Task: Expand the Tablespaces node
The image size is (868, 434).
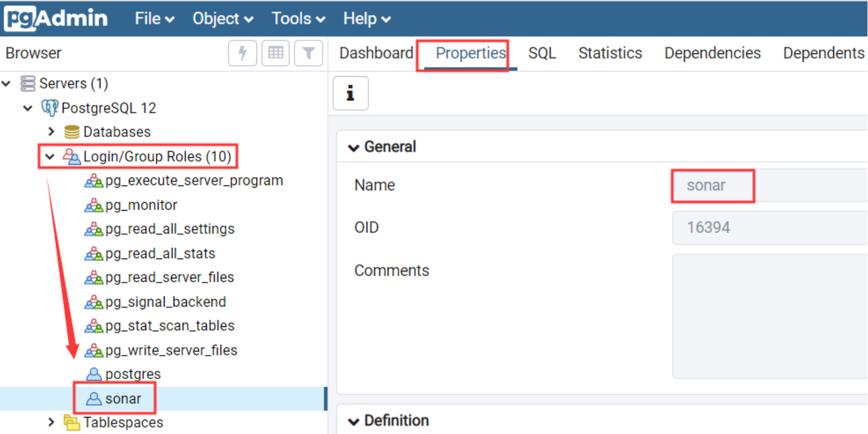Action: point(51,422)
